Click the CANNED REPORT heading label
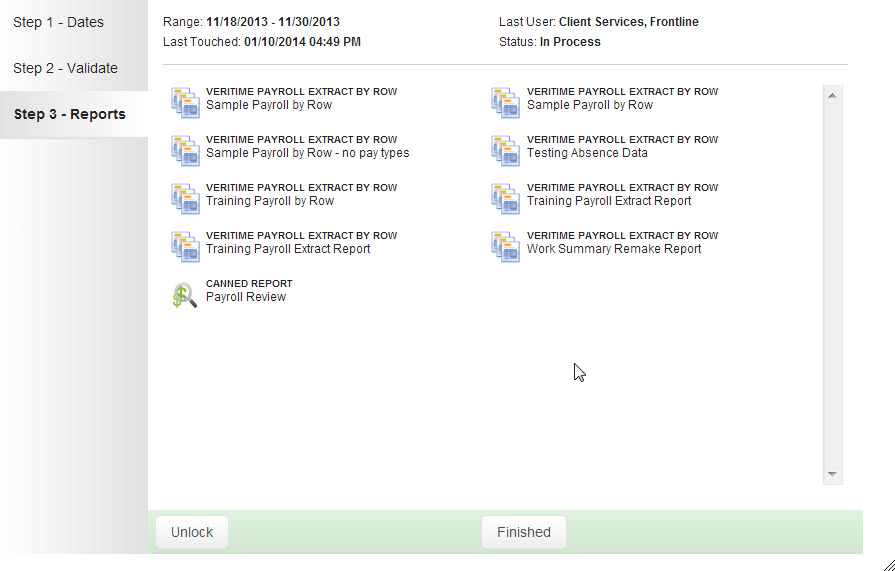Viewport: 895px width, 571px height. pos(249,284)
